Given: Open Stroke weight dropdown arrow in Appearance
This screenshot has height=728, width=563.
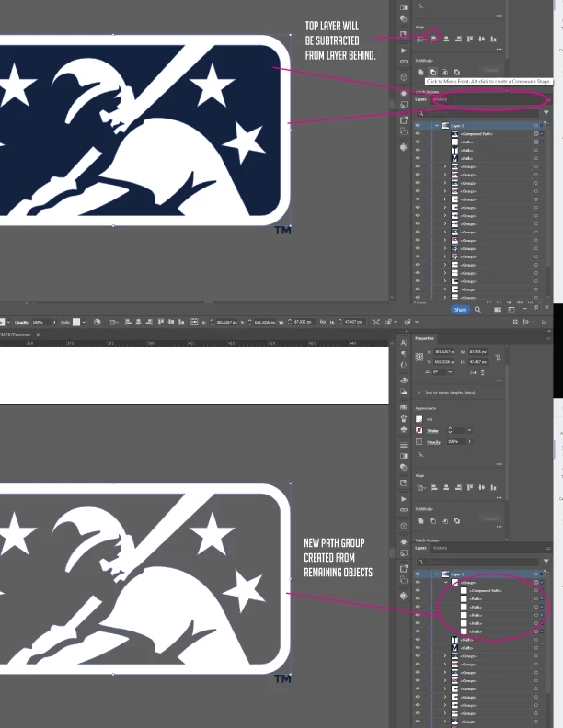Looking at the screenshot, I should pos(470,430).
